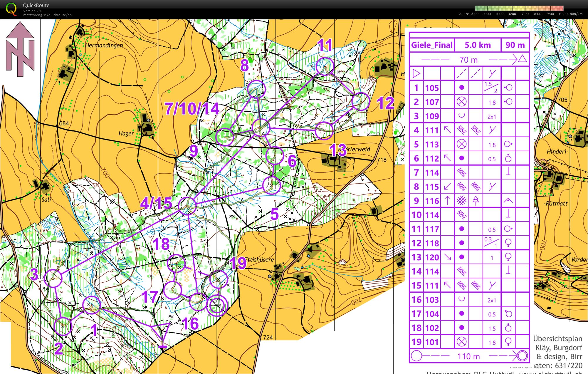Viewport: 588px width, 374px height.
Task: Click finish double-circle icon in description footer
Action: [522, 356]
